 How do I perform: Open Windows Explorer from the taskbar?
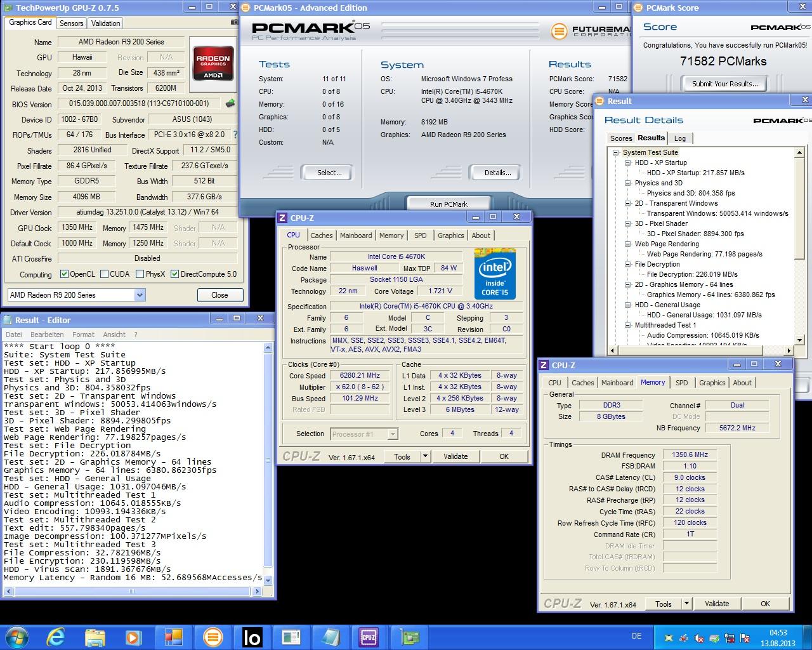(95, 637)
